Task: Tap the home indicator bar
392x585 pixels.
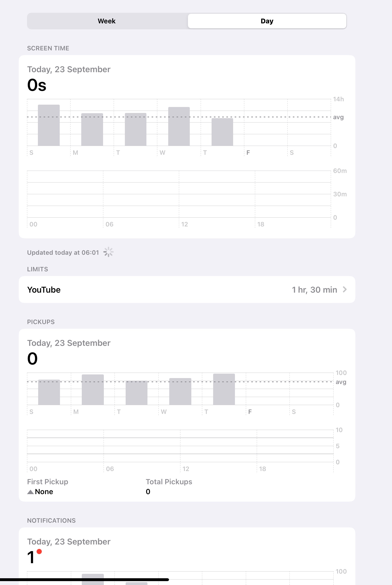Action: (x=84, y=580)
